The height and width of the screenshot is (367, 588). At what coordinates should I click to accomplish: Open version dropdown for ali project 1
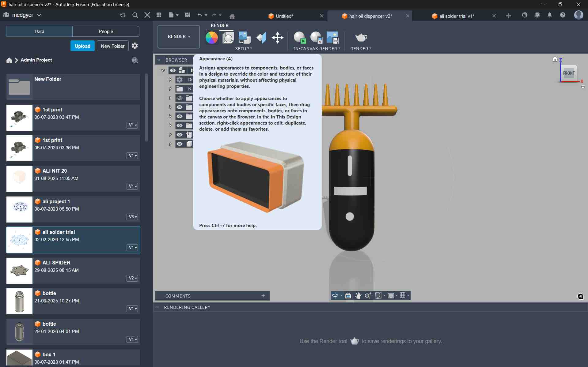click(x=132, y=217)
